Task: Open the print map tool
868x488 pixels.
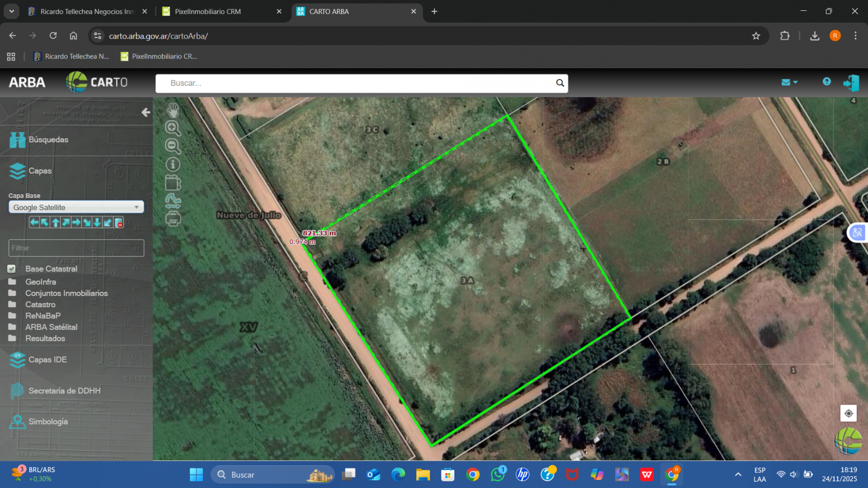Action: point(173,218)
